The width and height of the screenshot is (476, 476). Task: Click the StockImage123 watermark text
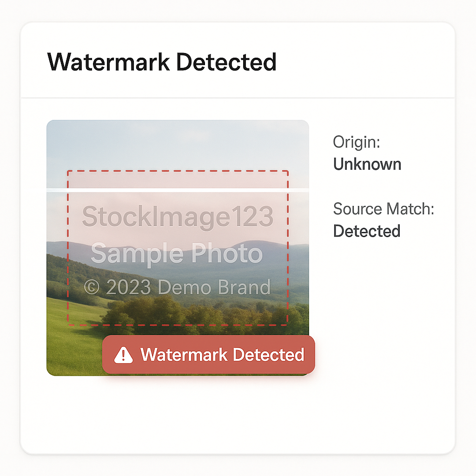pyautogui.click(x=178, y=217)
